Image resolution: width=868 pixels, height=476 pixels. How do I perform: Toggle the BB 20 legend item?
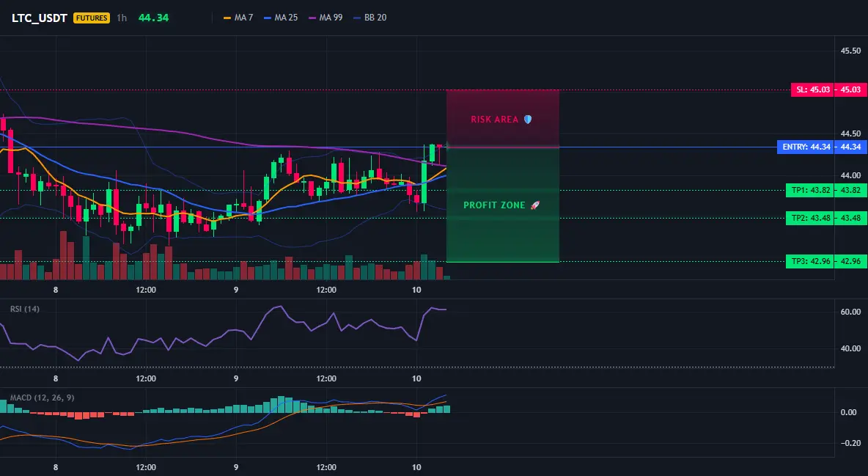click(369, 18)
